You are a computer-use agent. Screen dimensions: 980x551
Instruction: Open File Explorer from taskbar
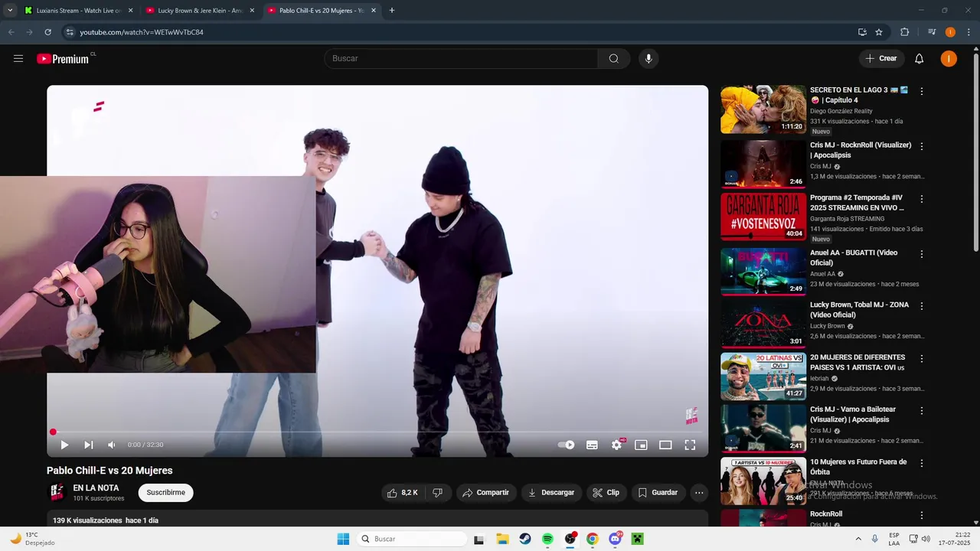pyautogui.click(x=502, y=539)
